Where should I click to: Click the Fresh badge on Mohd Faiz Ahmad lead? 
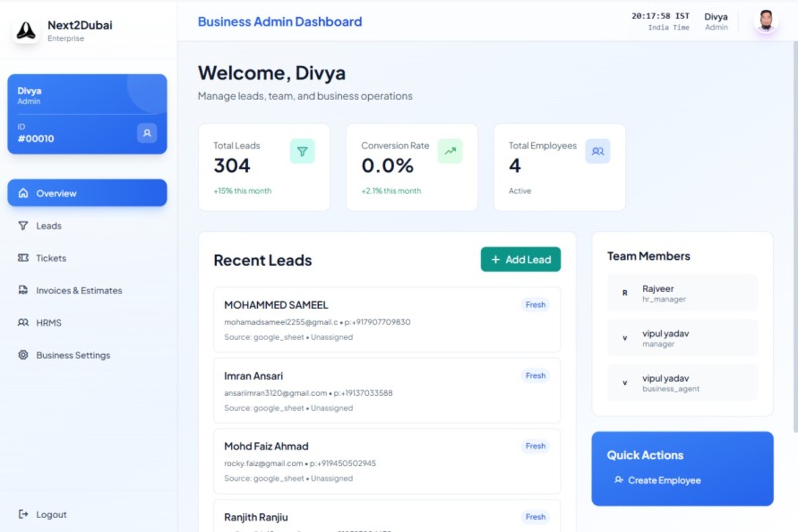coord(535,446)
